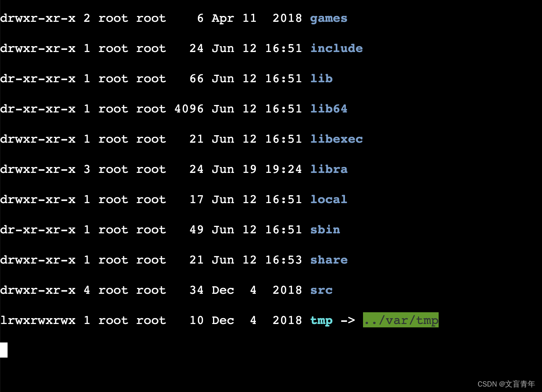Click the libexec directory name
The height and width of the screenshot is (392, 542).
[x=337, y=139]
